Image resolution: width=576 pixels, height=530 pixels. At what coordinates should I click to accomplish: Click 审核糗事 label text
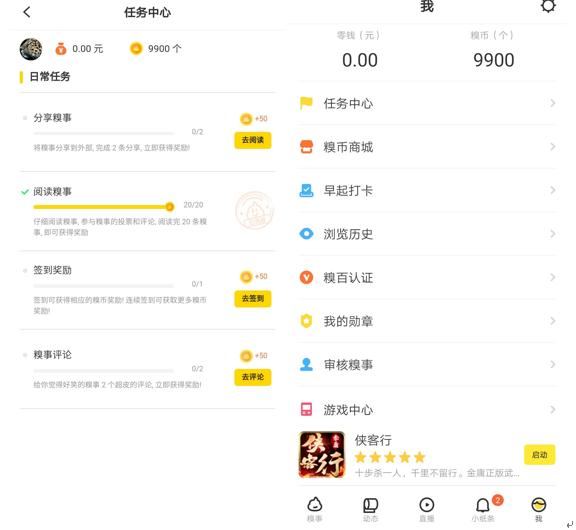click(x=348, y=365)
